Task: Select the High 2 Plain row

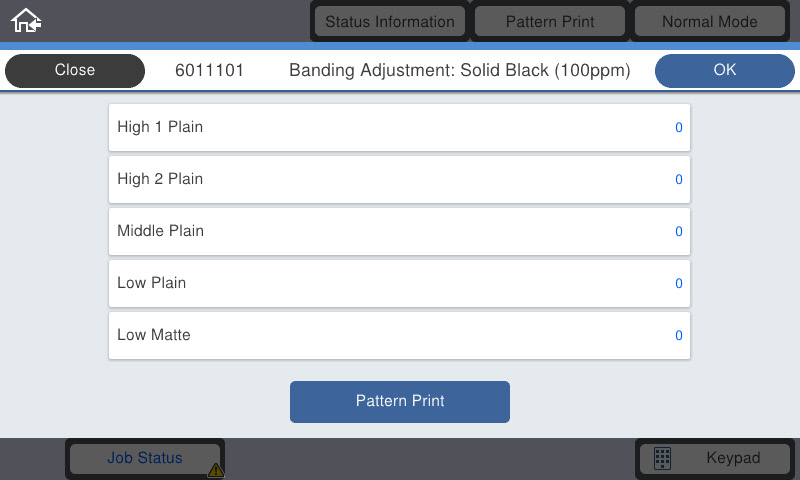Action: (399, 180)
